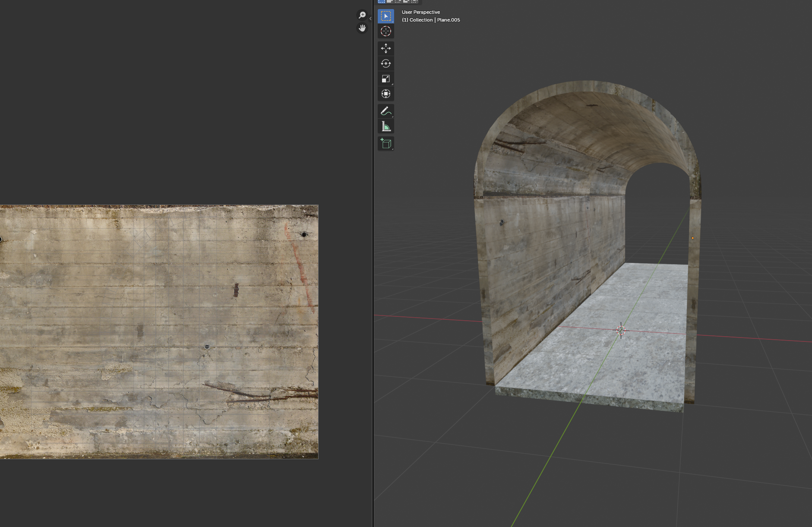
Task: Click the 3D cursor crosshair on the floor
Action: click(x=621, y=330)
